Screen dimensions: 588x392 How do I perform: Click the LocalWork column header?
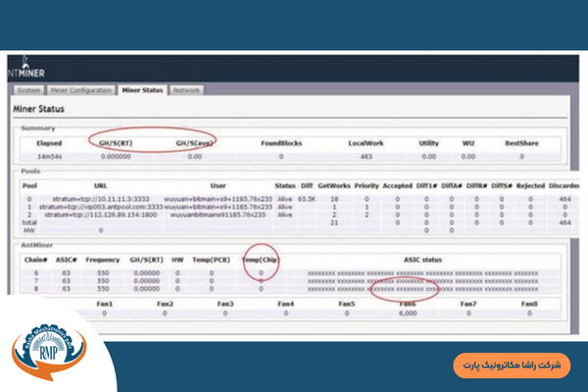click(x=365, y=143)
